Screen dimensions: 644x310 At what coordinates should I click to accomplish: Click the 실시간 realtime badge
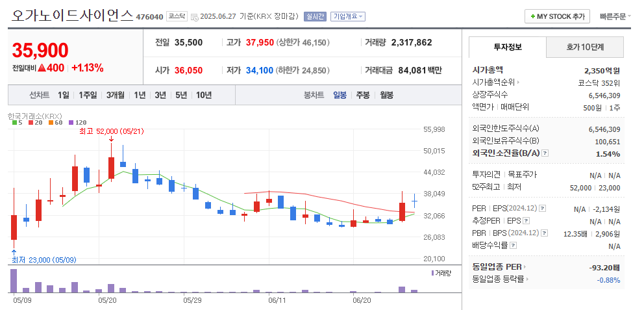pyautogui.click(x=315, y=16)
